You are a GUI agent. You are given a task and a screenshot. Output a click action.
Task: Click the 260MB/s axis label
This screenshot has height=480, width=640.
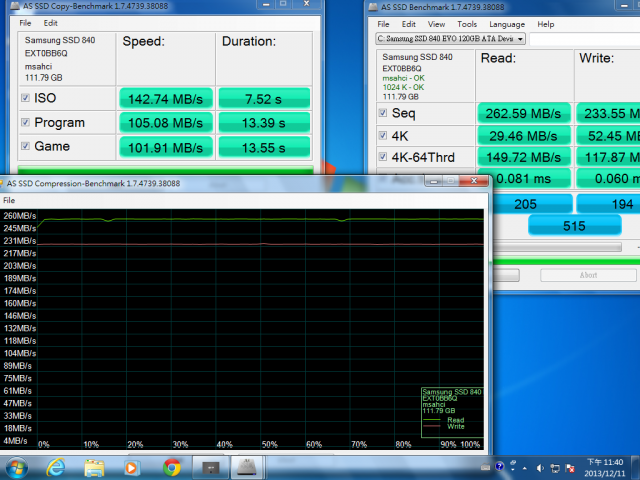click(20, 216)
